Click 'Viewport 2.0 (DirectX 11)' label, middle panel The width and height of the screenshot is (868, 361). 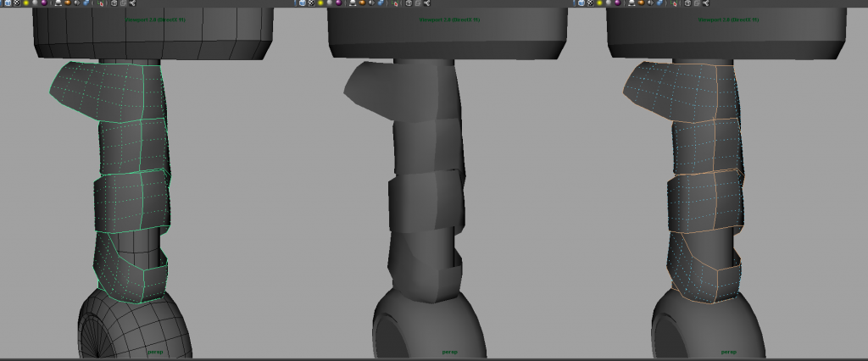pyautogui.click(x=449, y=20)
